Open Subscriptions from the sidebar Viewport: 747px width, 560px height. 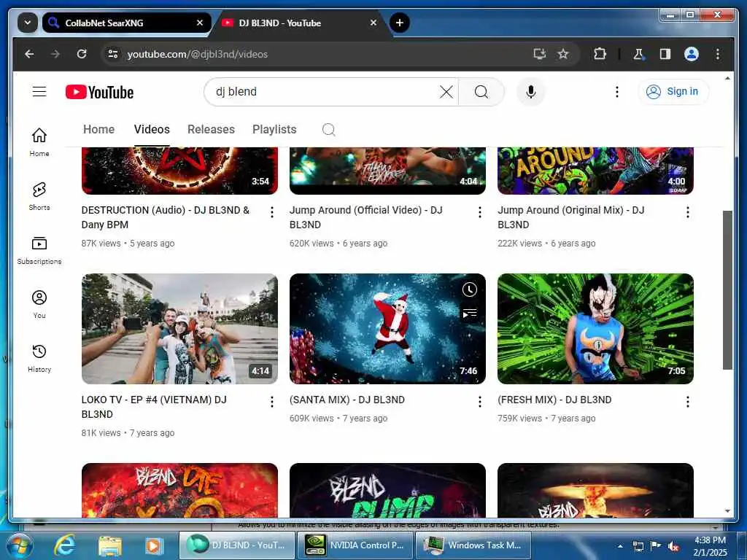(39, 250)
